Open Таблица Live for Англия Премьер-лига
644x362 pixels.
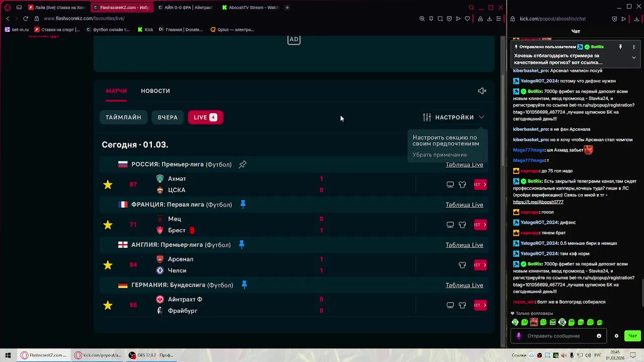(x=464, y=245)
